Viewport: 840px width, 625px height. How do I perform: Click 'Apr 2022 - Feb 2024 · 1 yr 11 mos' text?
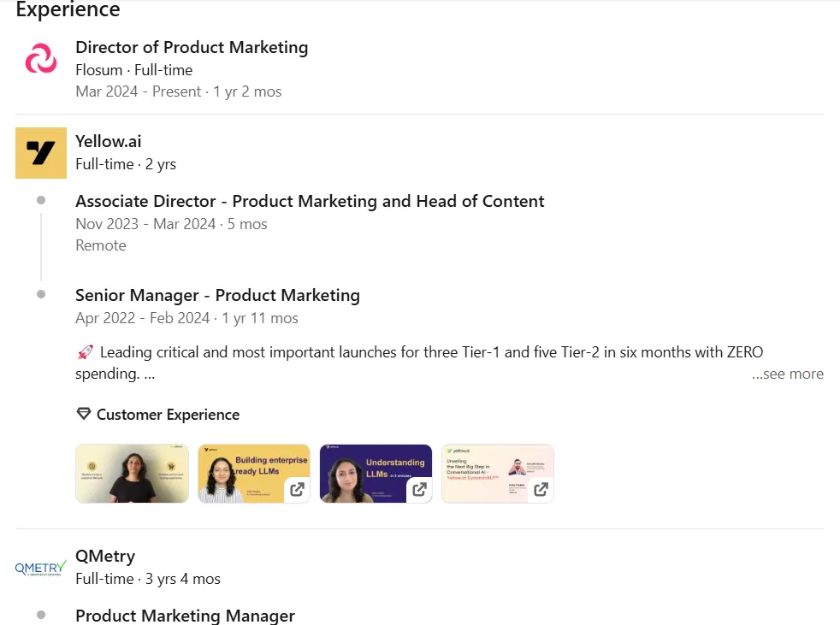(187, 318)
